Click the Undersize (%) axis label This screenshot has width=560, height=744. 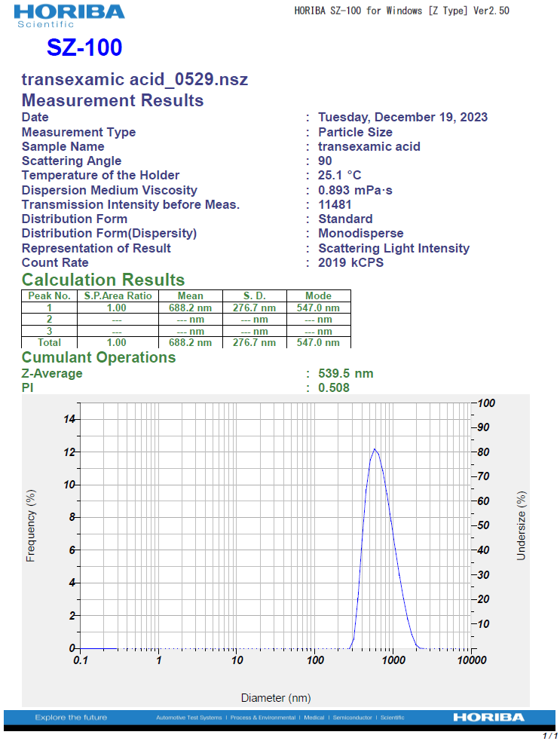coord(521,525)
